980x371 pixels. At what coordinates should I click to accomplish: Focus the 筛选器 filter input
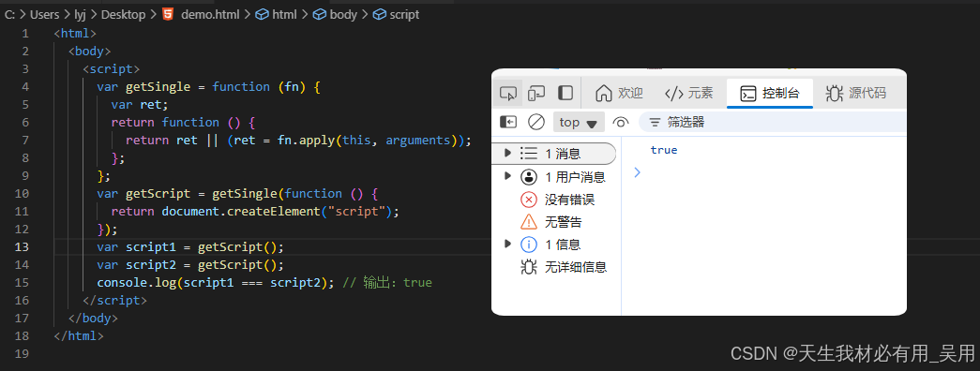tap(772, 122)
